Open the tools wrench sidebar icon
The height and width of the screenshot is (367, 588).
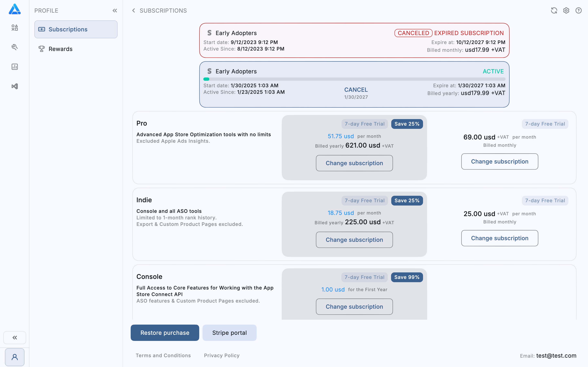[x=14, y=47]
